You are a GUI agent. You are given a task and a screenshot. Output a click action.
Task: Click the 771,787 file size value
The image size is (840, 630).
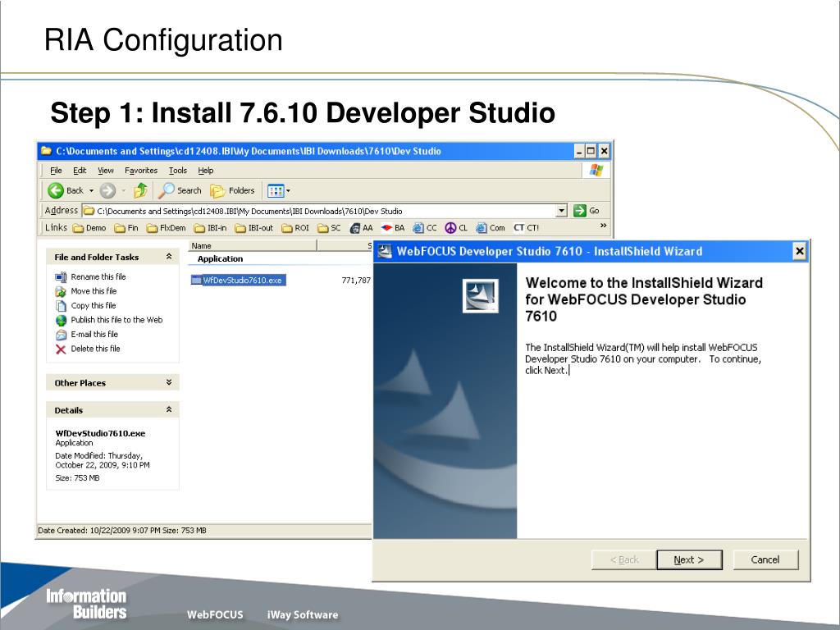(356, 281)
